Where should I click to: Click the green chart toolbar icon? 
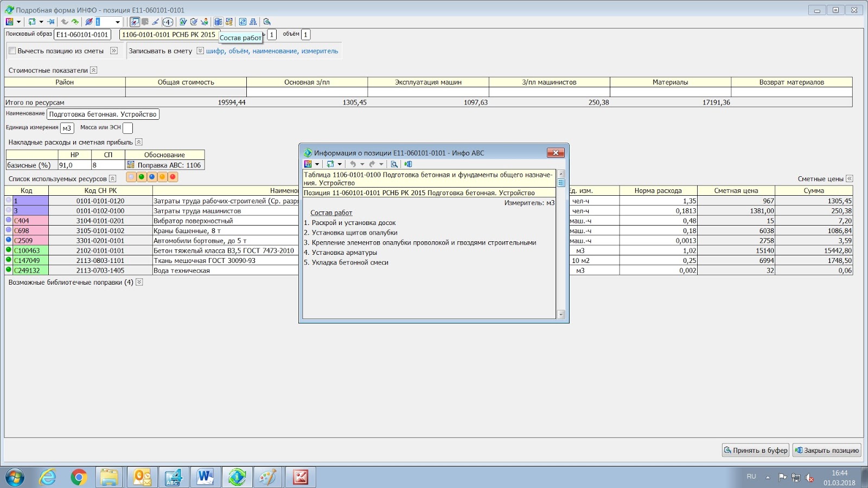pos(183,22)
